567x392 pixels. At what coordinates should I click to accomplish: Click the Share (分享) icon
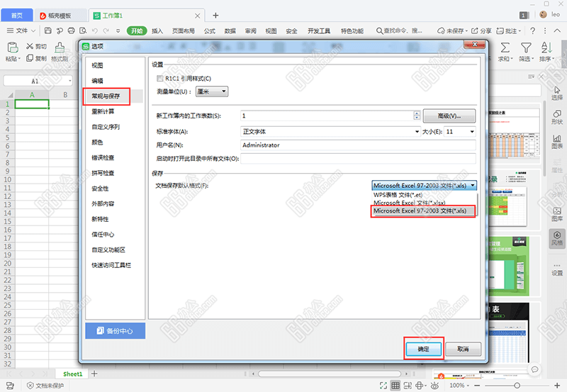tap(475, 30)
